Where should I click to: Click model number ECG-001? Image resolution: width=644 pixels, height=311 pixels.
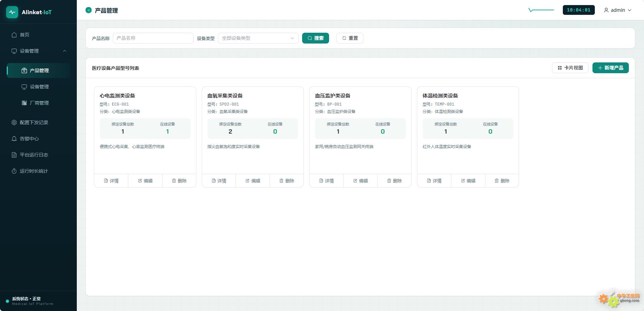(x=120, y=104)
